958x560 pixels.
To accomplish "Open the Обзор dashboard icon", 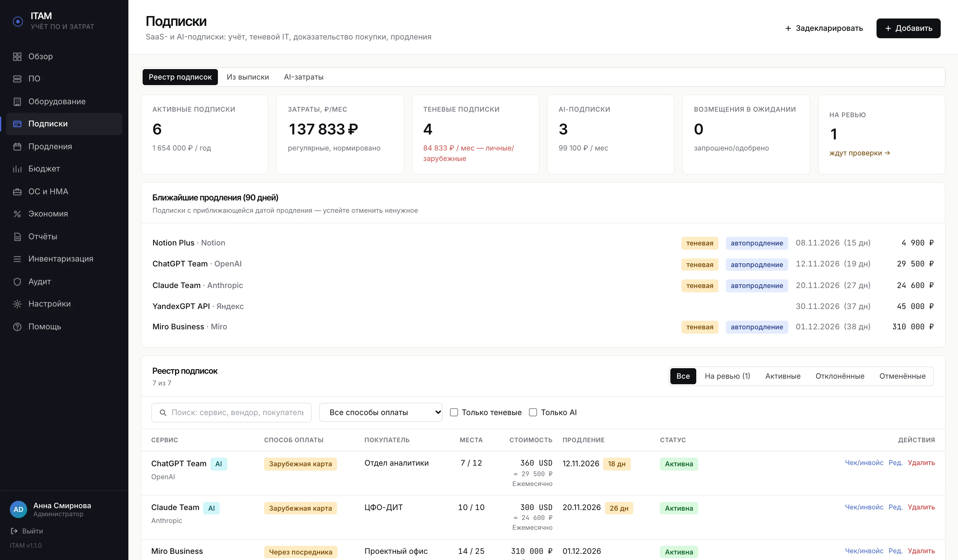I will click(17, 56).
